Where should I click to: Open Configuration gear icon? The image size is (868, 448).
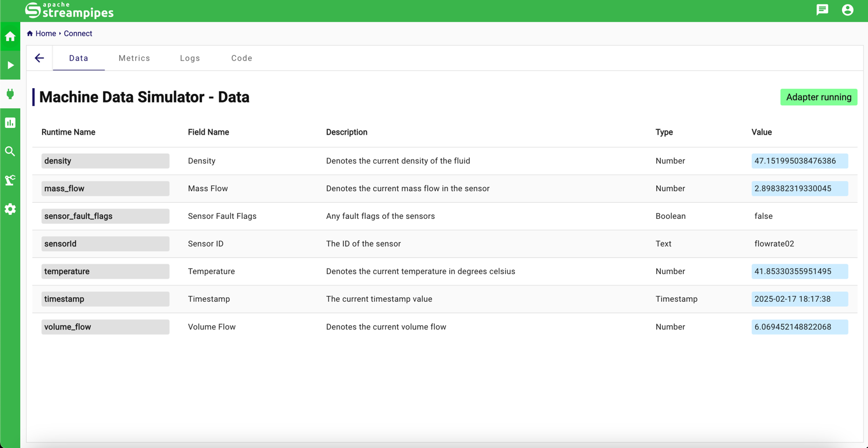coord(10,209)
